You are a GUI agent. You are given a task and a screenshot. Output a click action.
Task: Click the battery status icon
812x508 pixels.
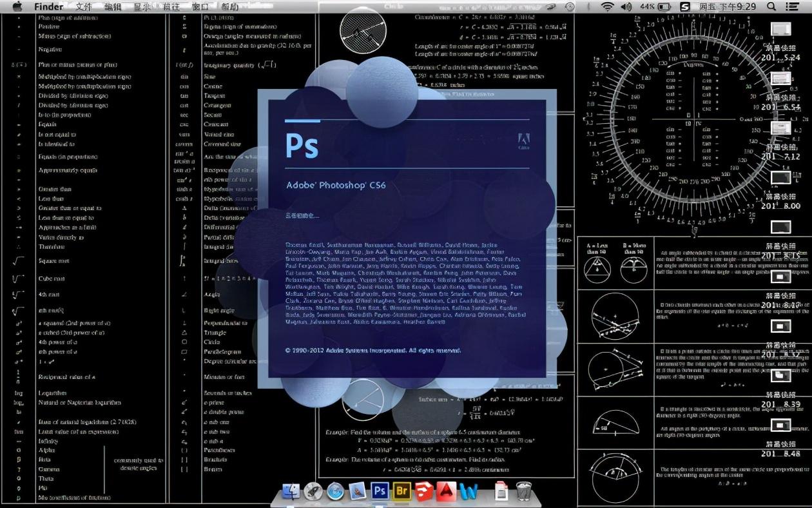664,6
